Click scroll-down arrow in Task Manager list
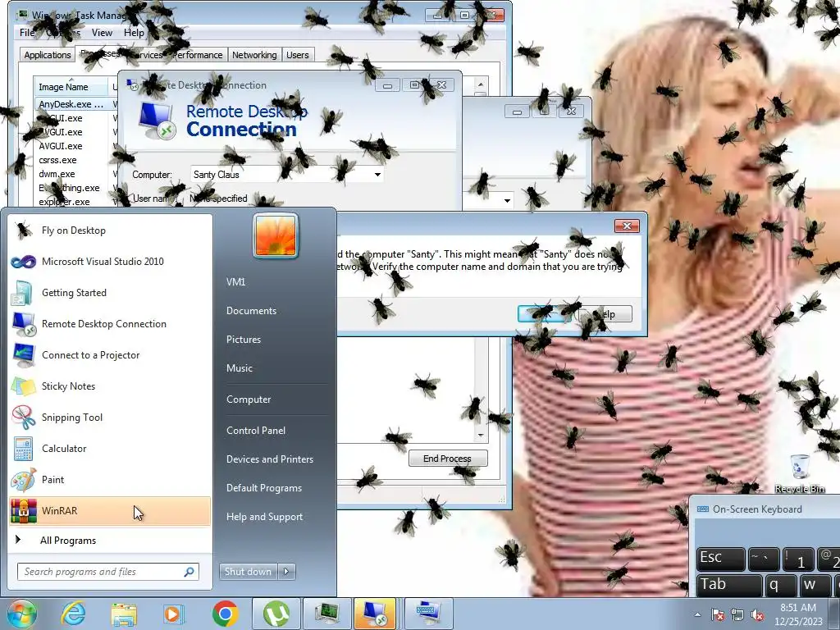Screen dimensions: 840x630 pyautogui.click(x=481, y=435)
